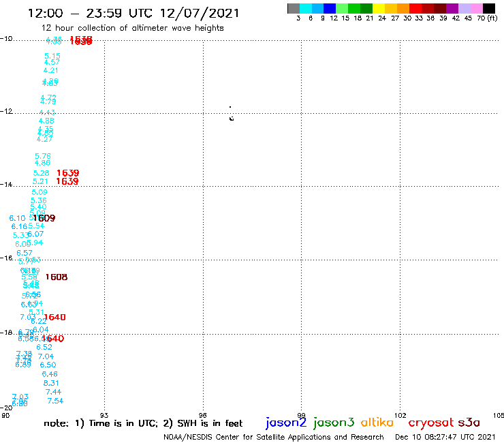The height and width of the screenshot is (443, 504).
Task: Click the 1639 time label beside 5.21
Action: [x=67, y=181]
